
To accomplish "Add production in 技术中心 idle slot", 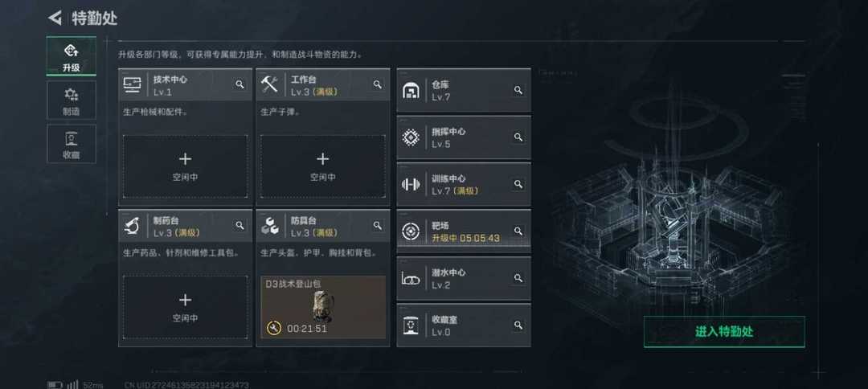I will point(185,166).
